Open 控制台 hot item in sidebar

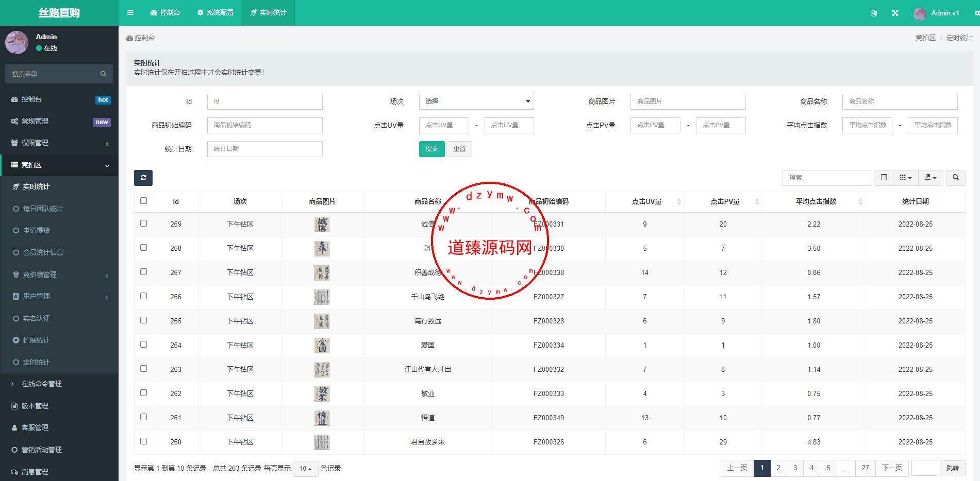point(59,99)
